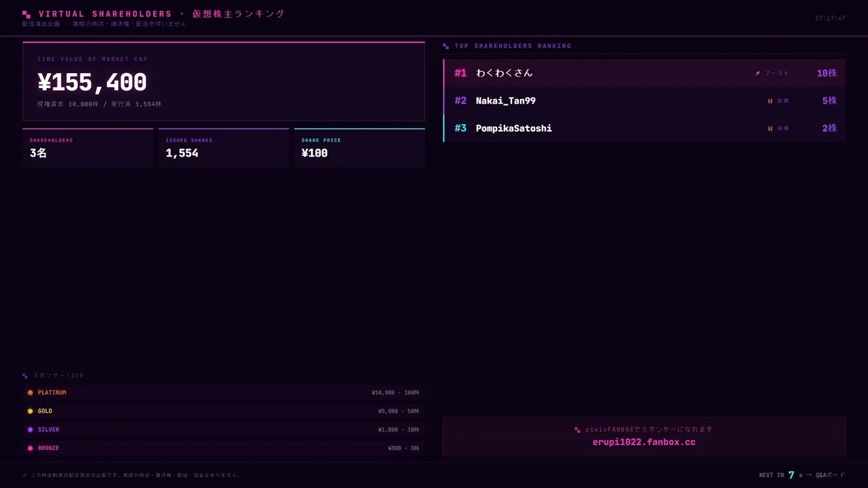868x488 pixels.
Task: Click the pink logo beside VIRTUAL SHAREHOLDERS title
Action: (26, 14)
